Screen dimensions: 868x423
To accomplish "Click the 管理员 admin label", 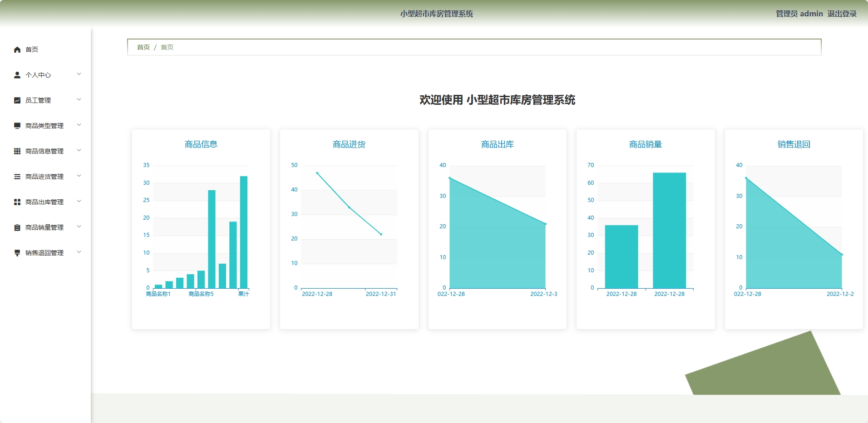I will click(x=799, y=14).
